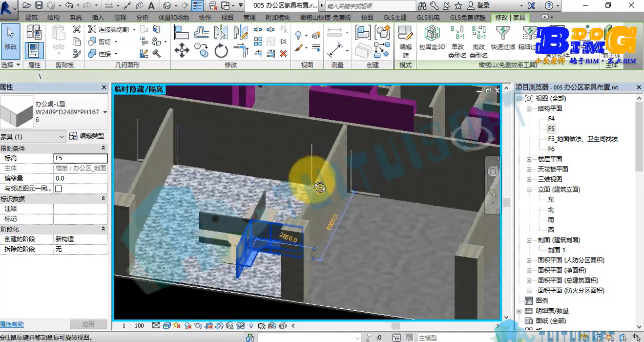
Task: Click the 单改类型名 tool
Action: [457, 42]
